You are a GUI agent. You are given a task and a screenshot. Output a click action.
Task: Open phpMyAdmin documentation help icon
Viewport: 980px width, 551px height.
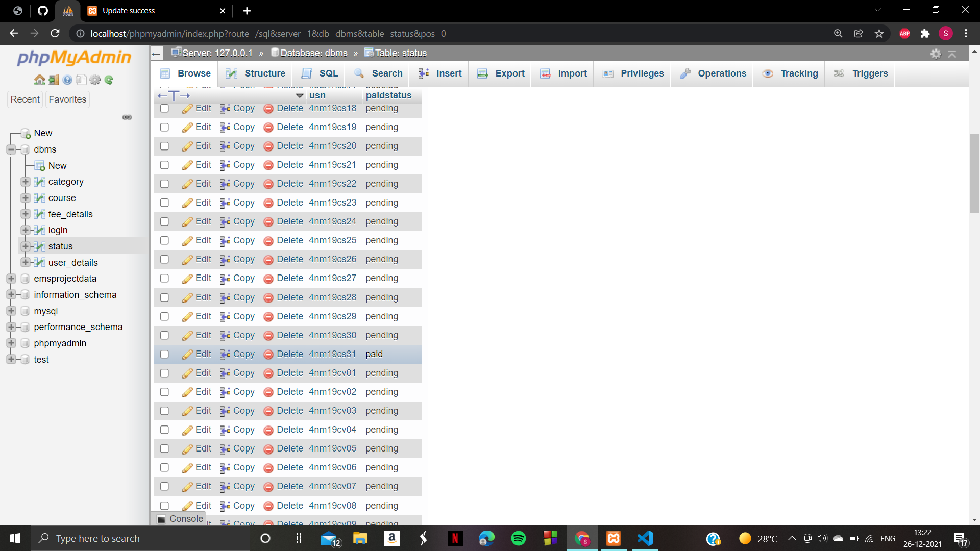click(x=67, y=80)
